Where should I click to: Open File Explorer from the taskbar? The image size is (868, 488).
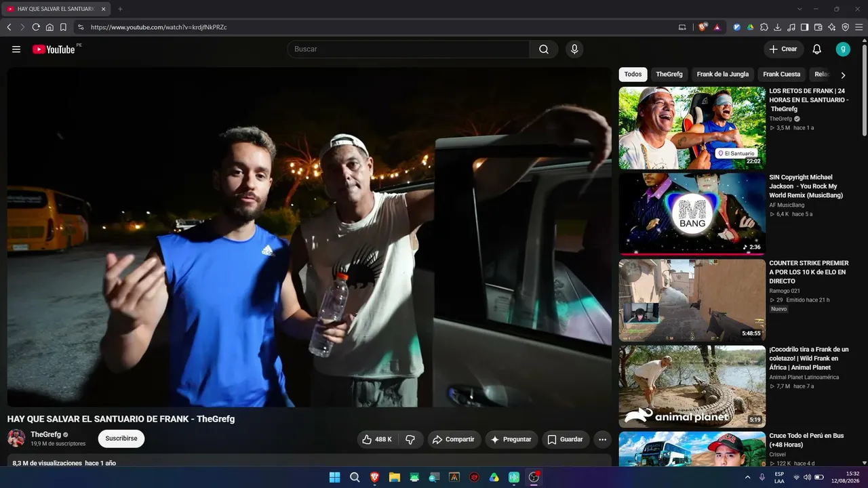(394, 477)
